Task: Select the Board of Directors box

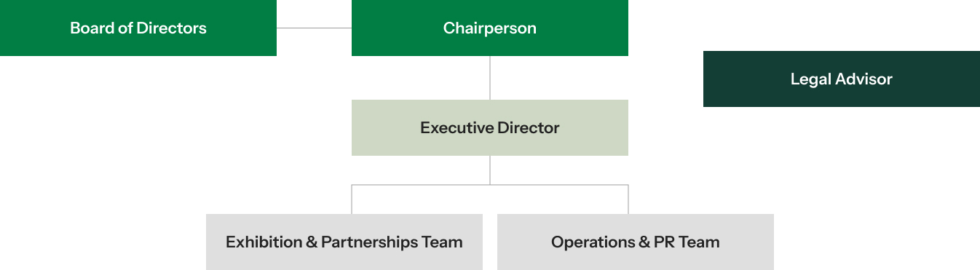Action: [x=138, y=28]
